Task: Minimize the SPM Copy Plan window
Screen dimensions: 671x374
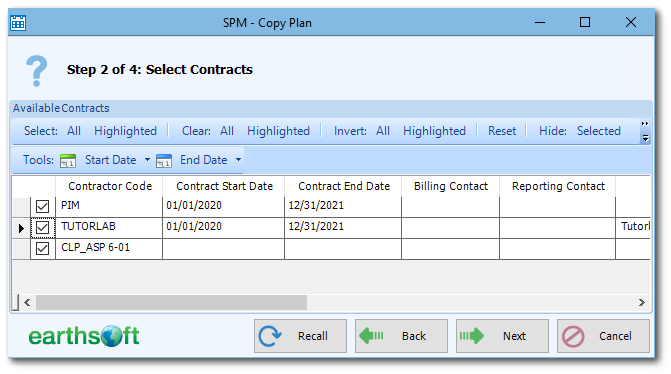Action: (x=540, y=22)
